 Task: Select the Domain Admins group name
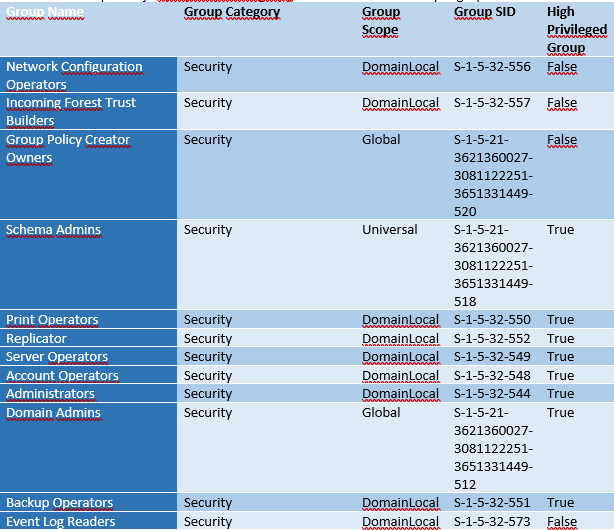(53, 413)
